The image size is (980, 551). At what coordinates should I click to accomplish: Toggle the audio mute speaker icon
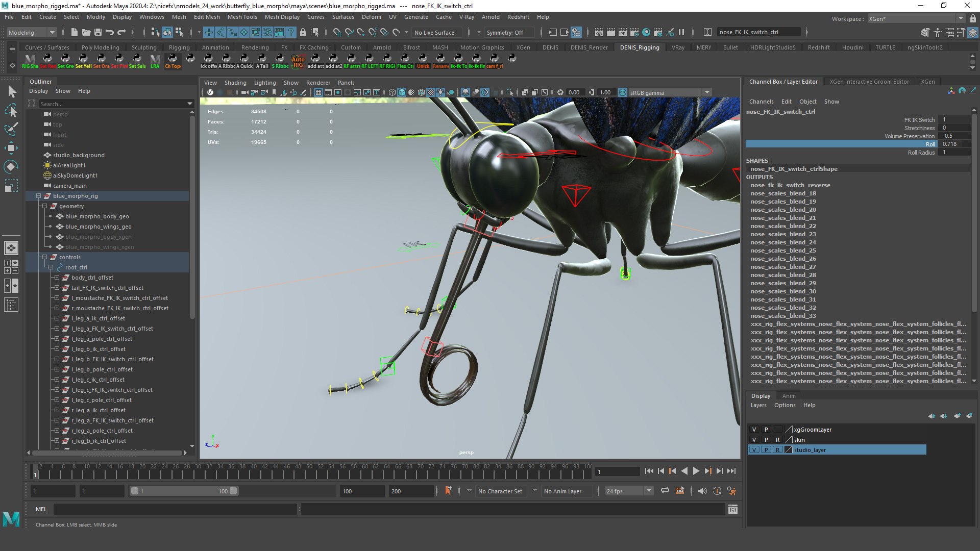coord(702,491)
